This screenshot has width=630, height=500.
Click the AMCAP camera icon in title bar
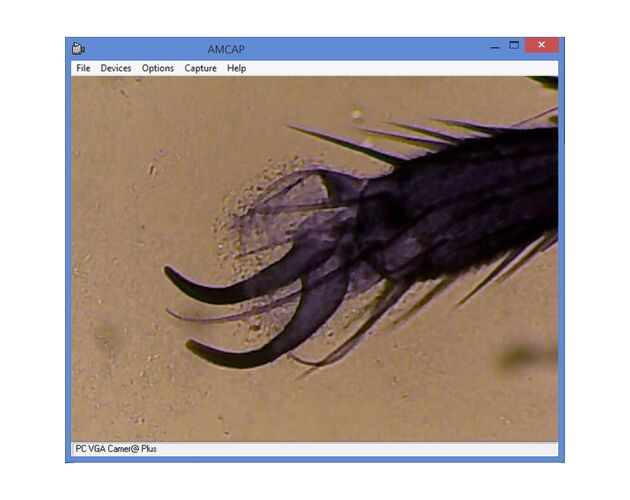78,49
